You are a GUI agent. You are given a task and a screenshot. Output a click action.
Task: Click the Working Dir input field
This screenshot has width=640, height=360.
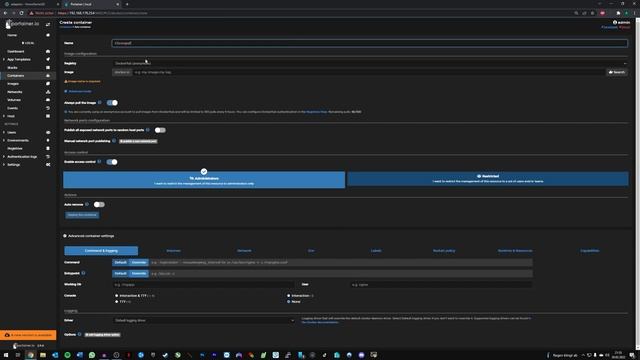tap(203, 285)
